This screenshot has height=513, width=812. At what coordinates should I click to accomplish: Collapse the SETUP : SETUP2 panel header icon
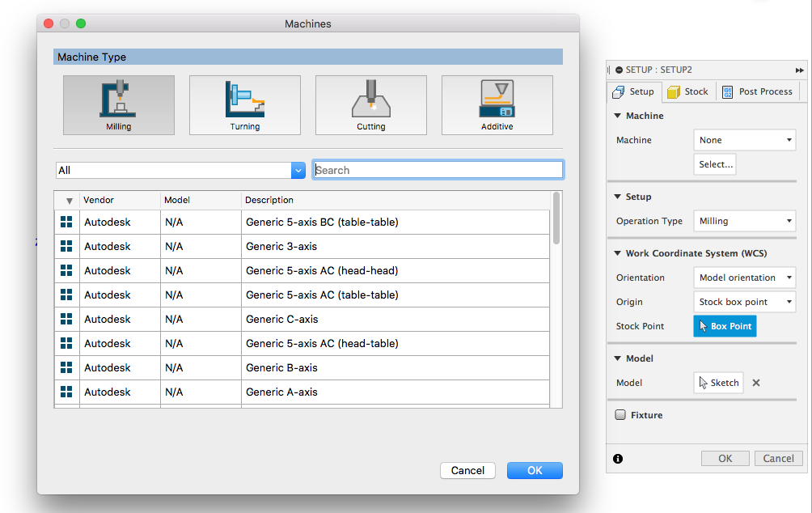[x=619, y=70]
